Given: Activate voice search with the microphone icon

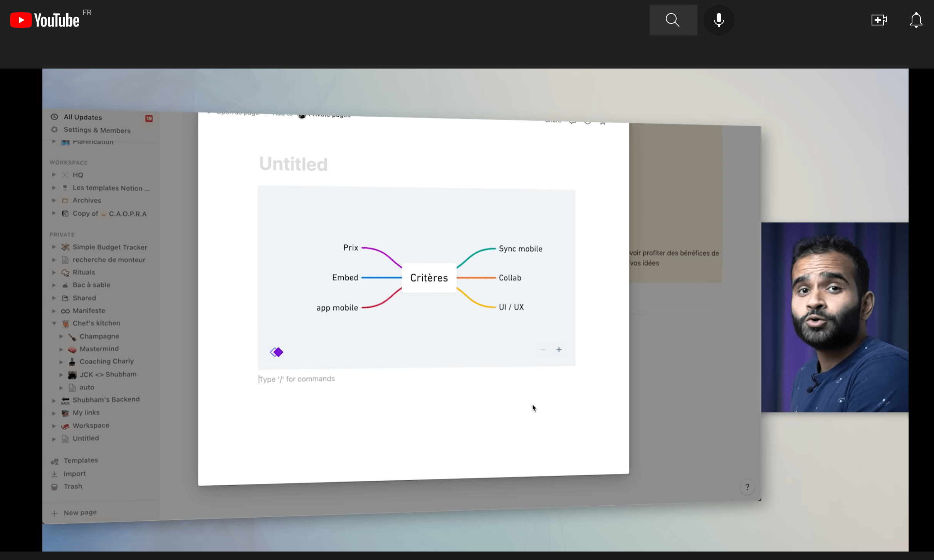Looking at the screenshot, I should (x=718, y=20).
